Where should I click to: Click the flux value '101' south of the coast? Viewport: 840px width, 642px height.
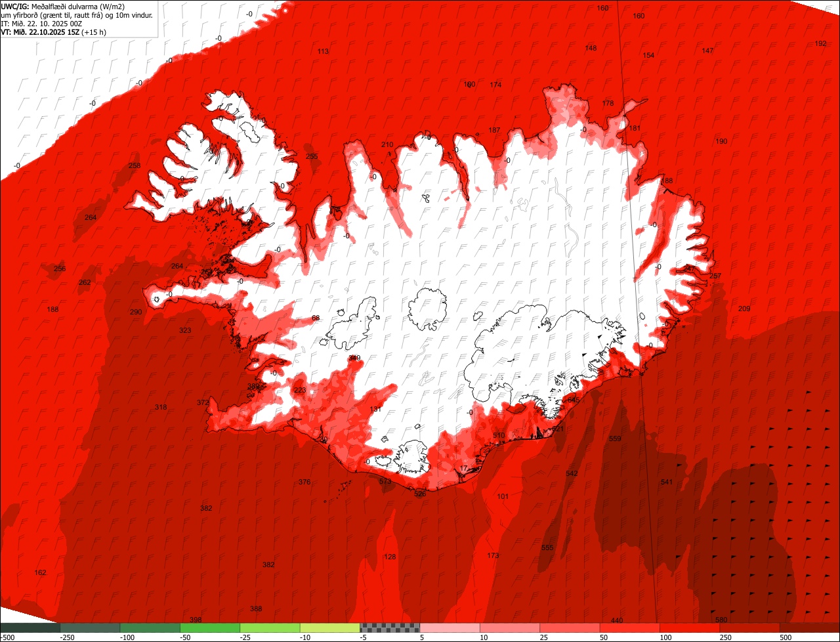[x=503, y=496]
